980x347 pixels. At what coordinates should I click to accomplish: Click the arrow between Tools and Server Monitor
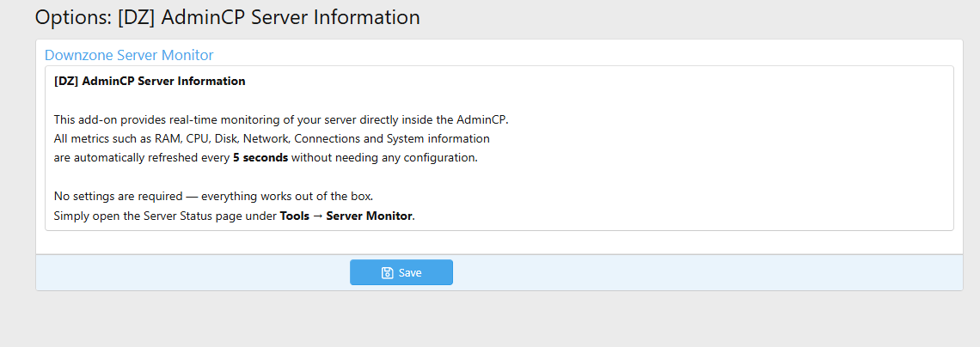pyautogui.click(x=317, y=216)
